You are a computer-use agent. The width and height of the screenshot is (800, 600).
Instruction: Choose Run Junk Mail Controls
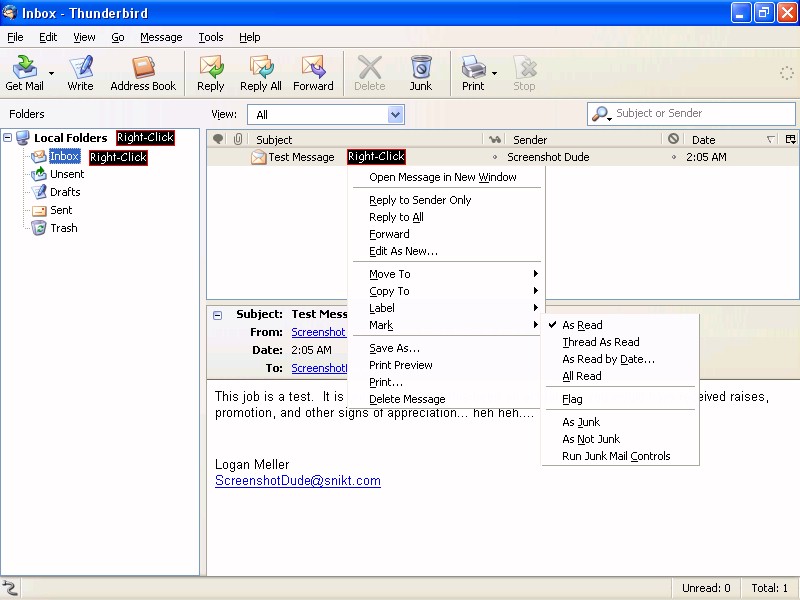620,456
